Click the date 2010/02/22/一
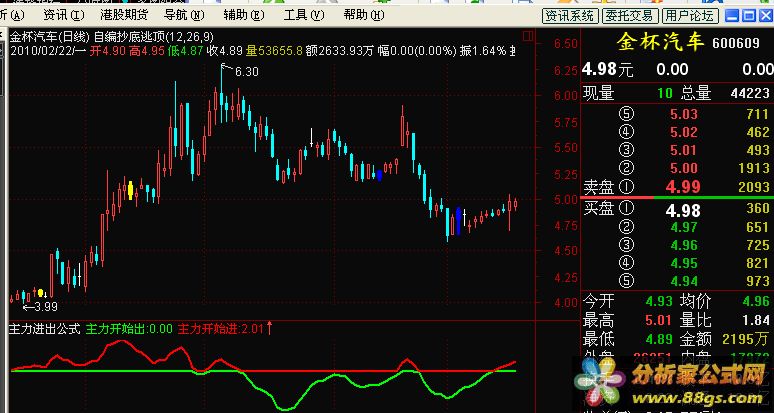Viewport: 774px width, 413px height. pyautogui.click(x=48, y=50)
